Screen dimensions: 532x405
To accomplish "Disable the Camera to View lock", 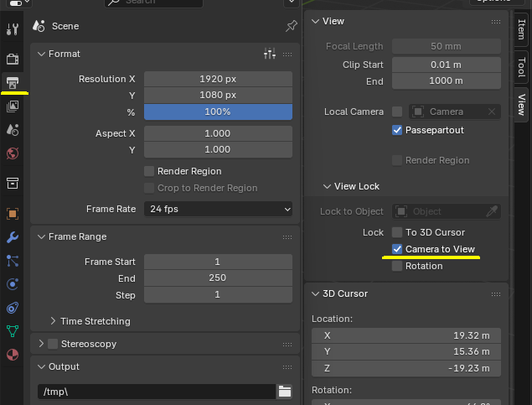I will click(x=398, y=249).
